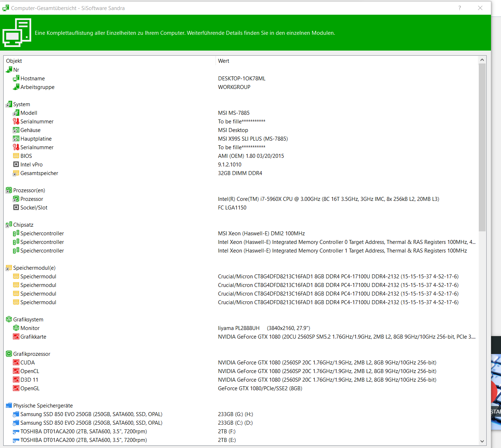Select the Arbeitsgruppe tree row
The image size is (501, 448).
[241, 87]
